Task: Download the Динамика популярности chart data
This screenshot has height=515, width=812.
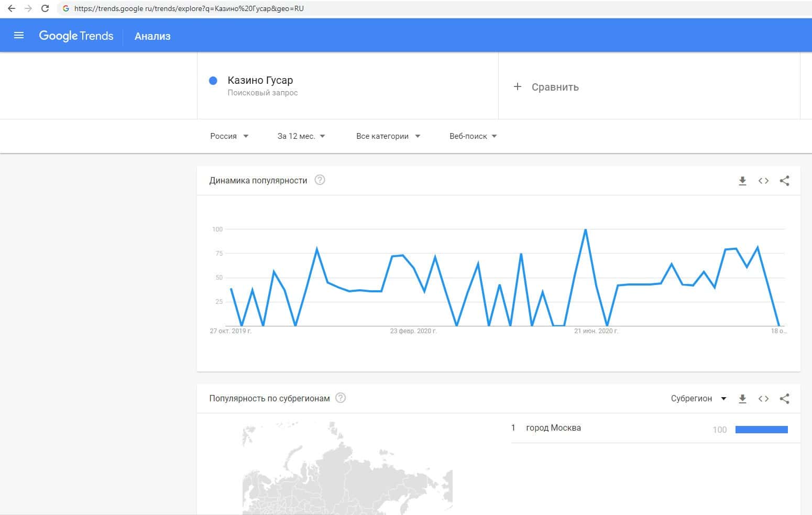Action: pyautogui.click(x=742, y=181)
